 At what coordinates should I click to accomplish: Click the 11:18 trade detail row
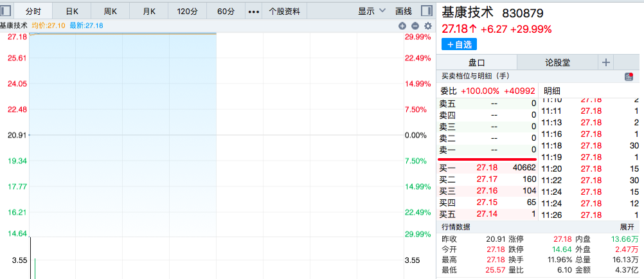coord(590,145)
